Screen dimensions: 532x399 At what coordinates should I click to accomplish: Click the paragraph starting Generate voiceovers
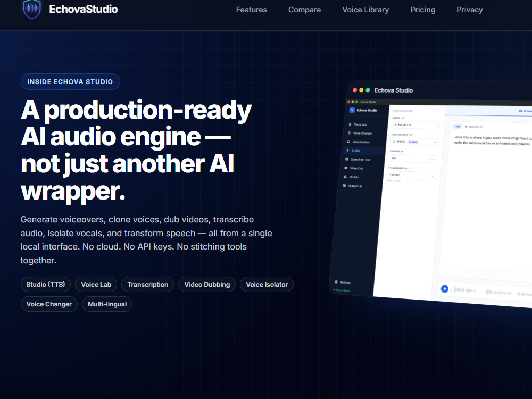[x=146, y=240]
